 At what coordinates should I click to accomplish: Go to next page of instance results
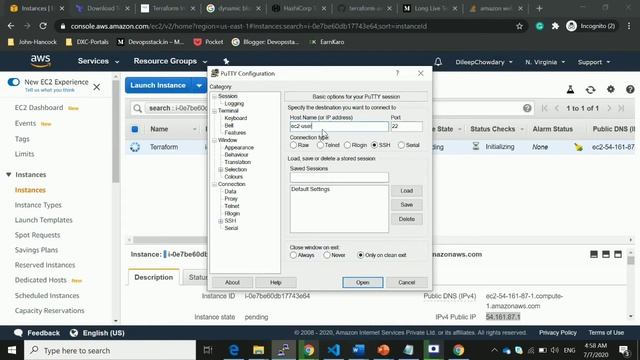[x=609, y=108]
